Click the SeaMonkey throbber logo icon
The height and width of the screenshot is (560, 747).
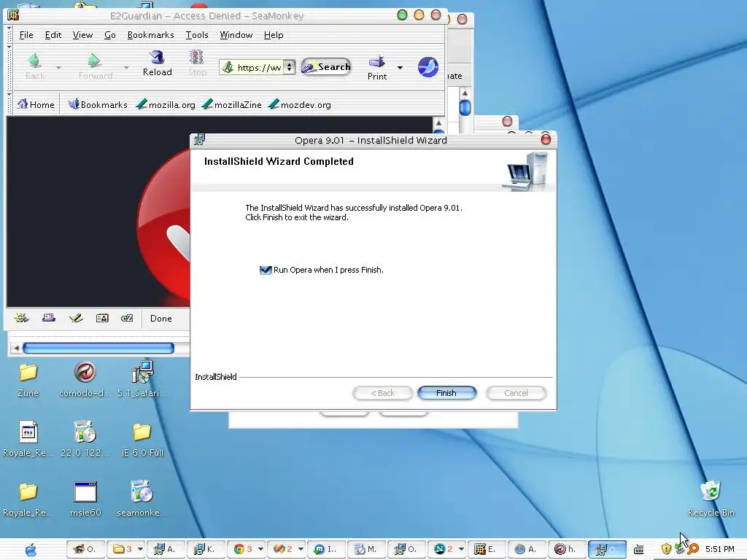click(x=427, y=66)
